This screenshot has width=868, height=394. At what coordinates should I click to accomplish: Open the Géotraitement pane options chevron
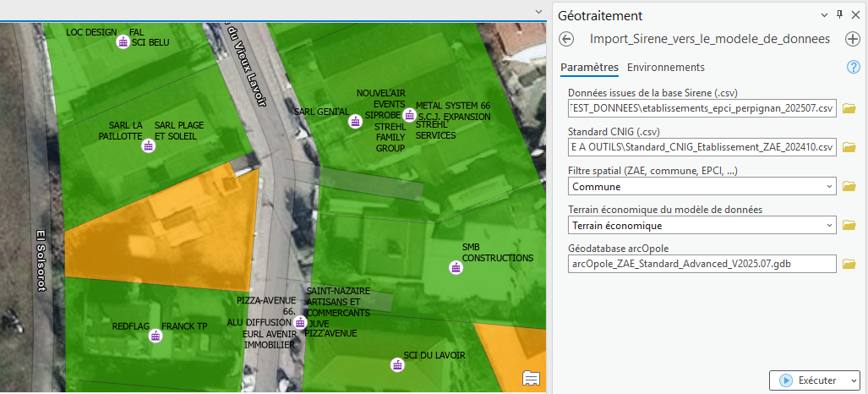click(824, 15)
